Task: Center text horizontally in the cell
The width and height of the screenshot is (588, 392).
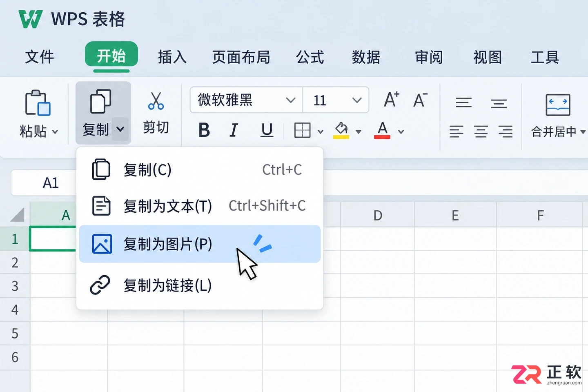Action: [481, 131]
